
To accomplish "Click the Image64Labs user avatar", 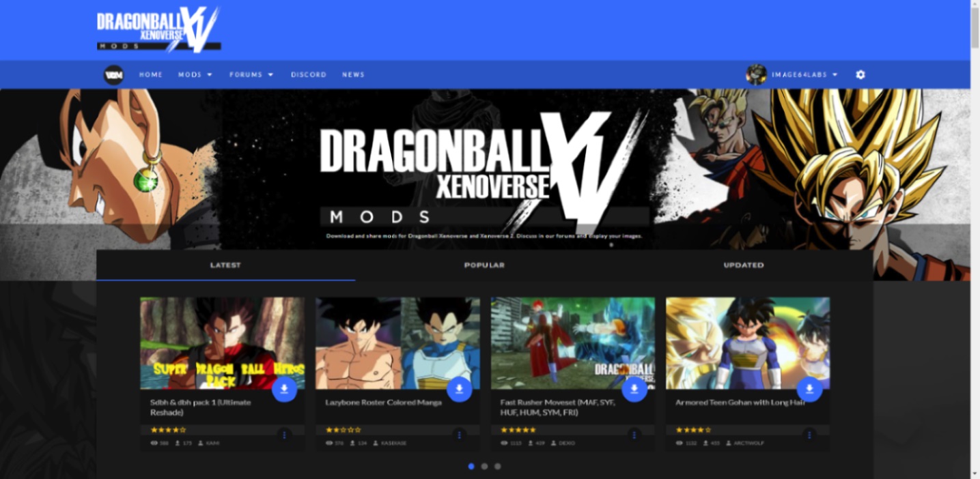I will (x=756, y=74).
